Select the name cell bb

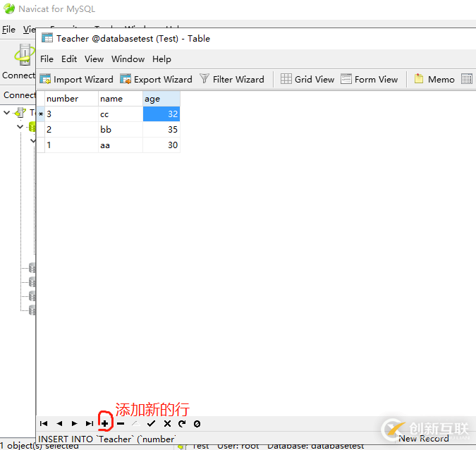pyautogui.click(x=121, y=130)
